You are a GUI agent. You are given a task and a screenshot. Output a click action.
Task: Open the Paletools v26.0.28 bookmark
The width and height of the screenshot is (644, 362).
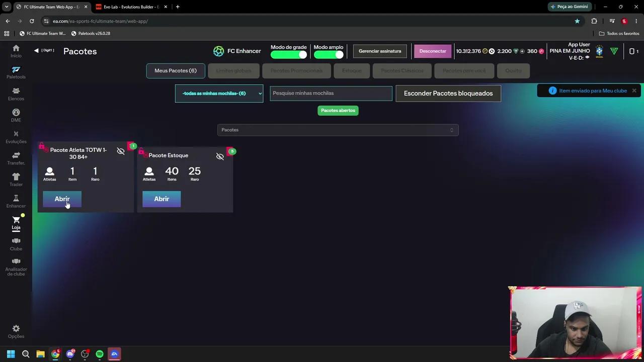[91, 33]
